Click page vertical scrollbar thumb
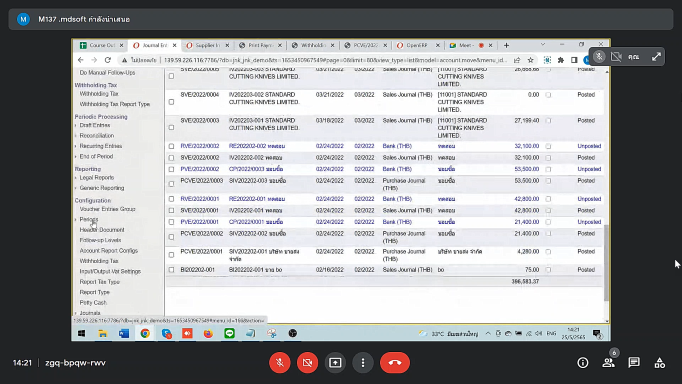The image size is (682, 384). 606,263
